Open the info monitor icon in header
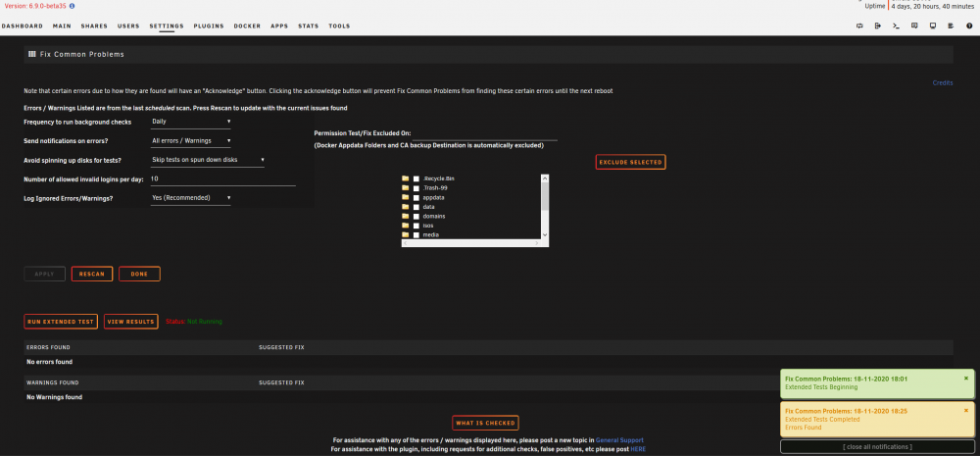This screenshot has height=456, width=980. (x=933, y=26)
